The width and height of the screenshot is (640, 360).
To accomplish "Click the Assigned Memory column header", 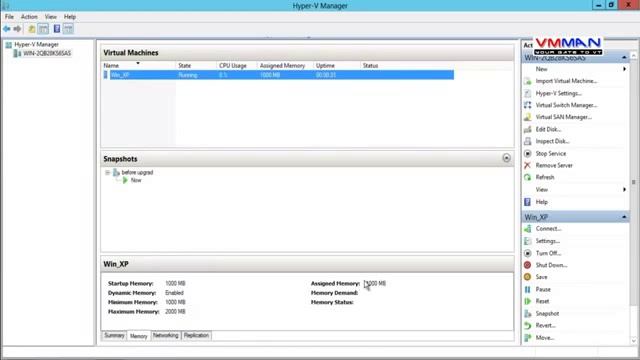I will tap(285, 65).
